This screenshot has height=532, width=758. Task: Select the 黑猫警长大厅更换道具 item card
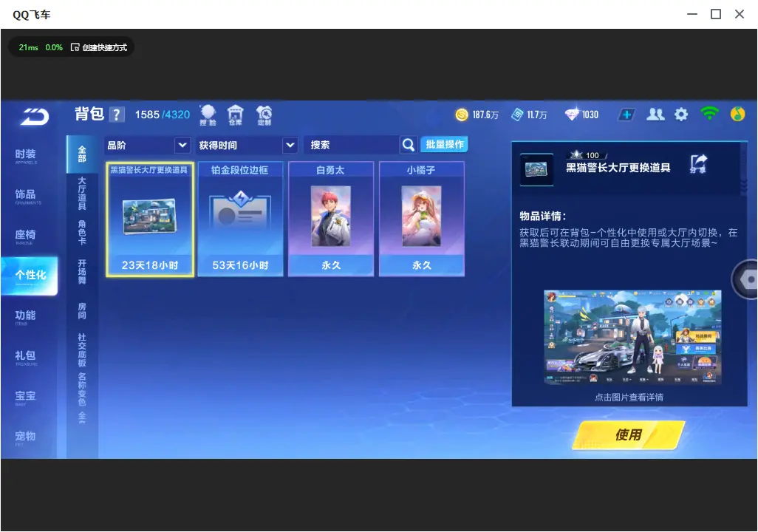(150, 219)
